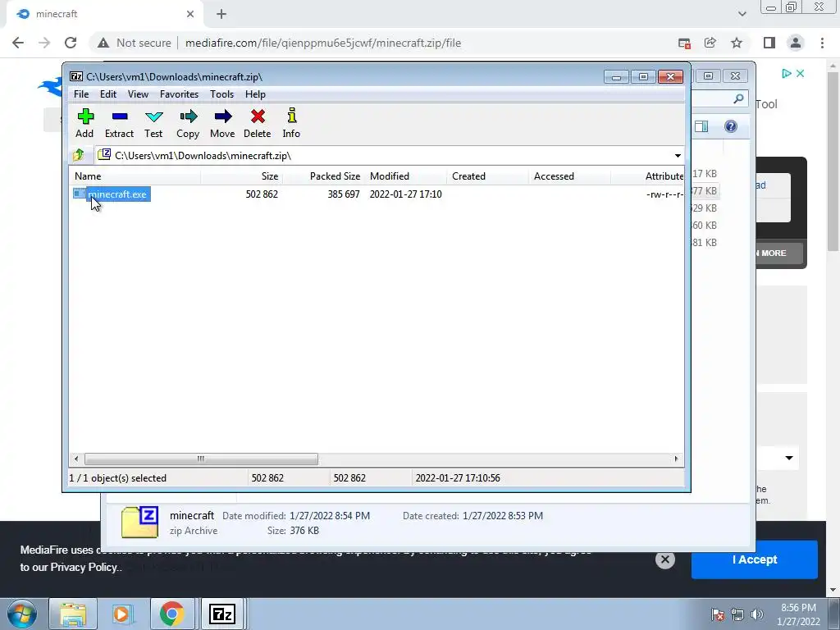
Task: Toggle the preview pane icon in Explorer window
Action: pyautogui.click(x=701, y=126)
